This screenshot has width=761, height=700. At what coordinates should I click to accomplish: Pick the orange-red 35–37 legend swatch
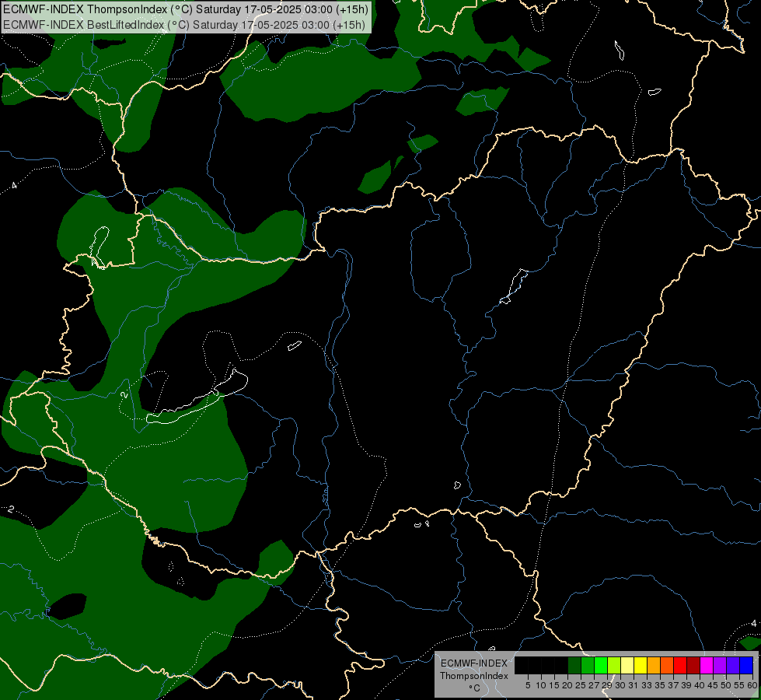point(667,665)
